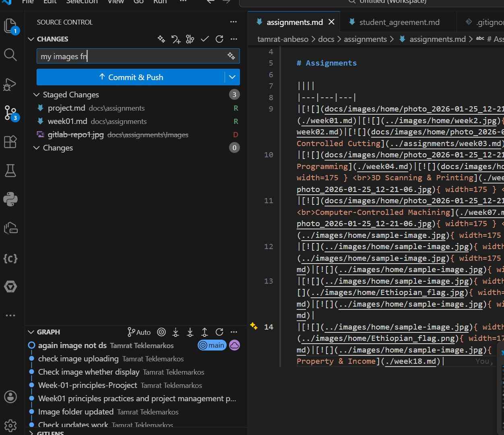Click the cloud icon next to main badge
Image resolution: width=504 pixels, height=435 pixels.
pyautogui.click(x=234, y=345)
